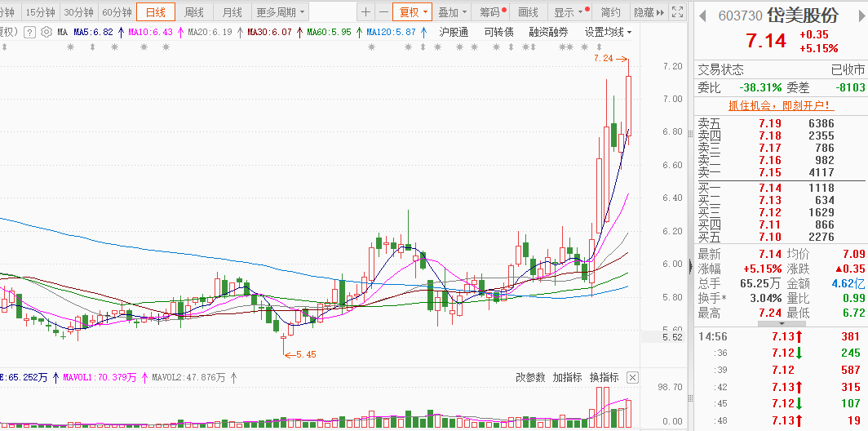Open the 叠加 overlay dropdown
868x431 pixels.
(x=452, y=11)
